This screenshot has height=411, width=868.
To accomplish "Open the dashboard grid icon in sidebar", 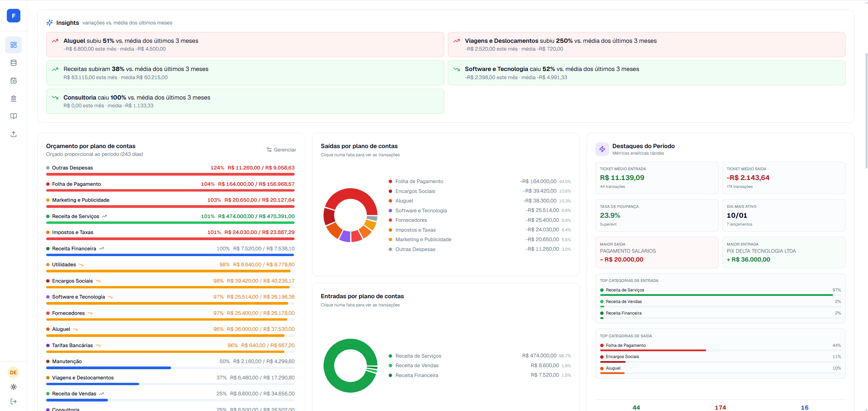I will (x=14, y=45).
